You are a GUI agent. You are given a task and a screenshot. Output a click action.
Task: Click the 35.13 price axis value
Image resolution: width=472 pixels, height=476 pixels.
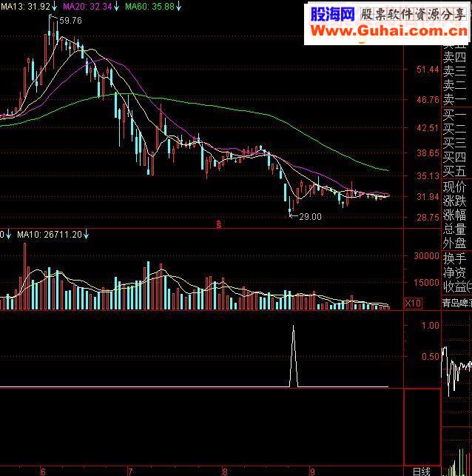point(428,175)
